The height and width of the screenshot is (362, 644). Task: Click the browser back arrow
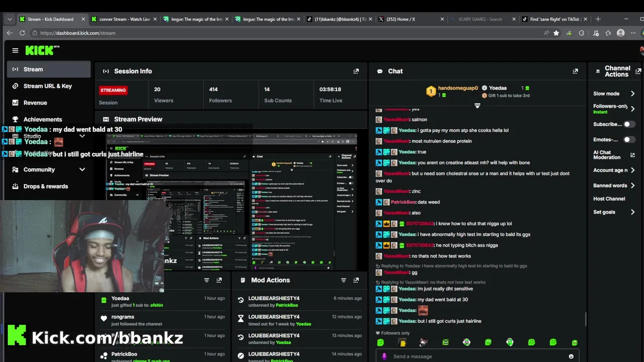tap(10, 33)
